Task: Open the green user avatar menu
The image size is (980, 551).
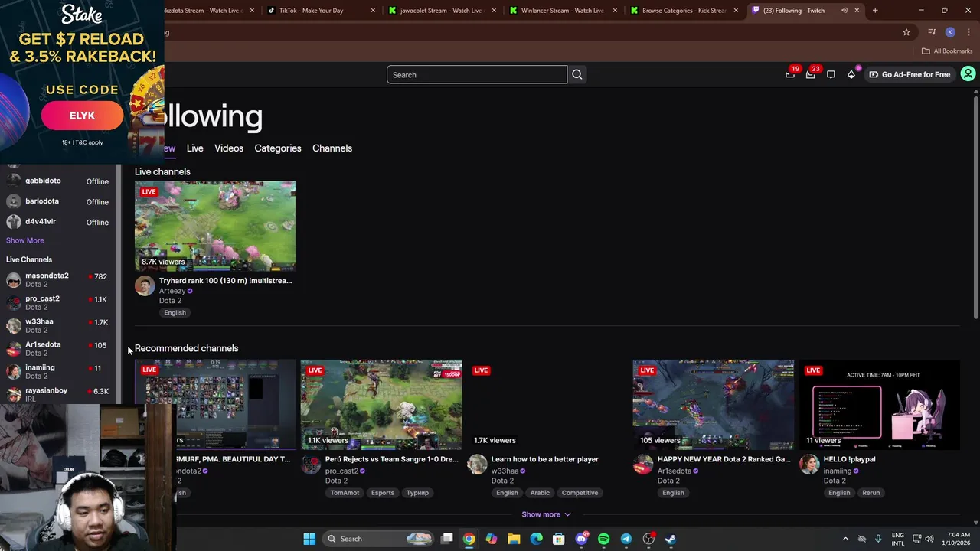Action: (x=968, y=74)
